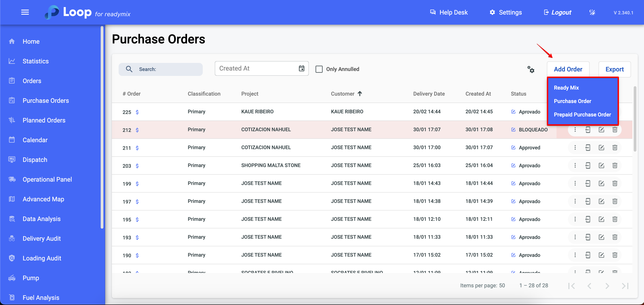The height and width of the screenshot is (305, 644).
Task: Click the Logout link
Action: coord(561,12)
